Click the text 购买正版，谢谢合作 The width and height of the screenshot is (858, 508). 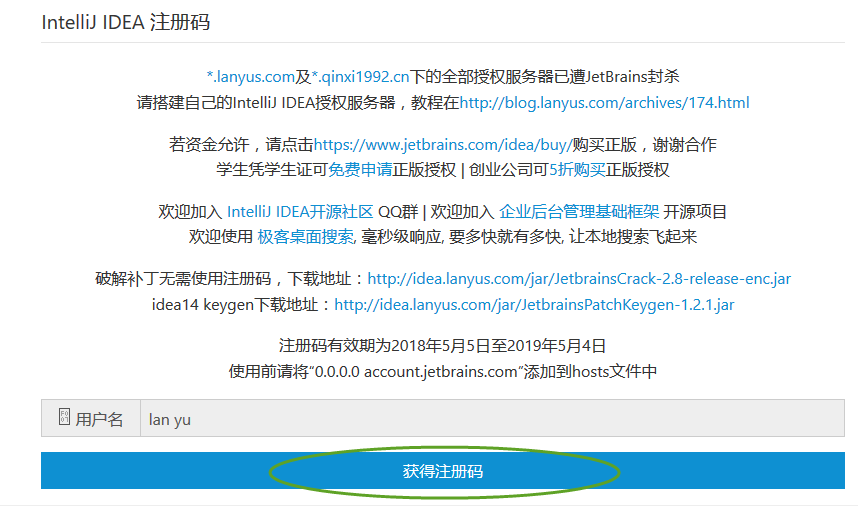(645, 145)
